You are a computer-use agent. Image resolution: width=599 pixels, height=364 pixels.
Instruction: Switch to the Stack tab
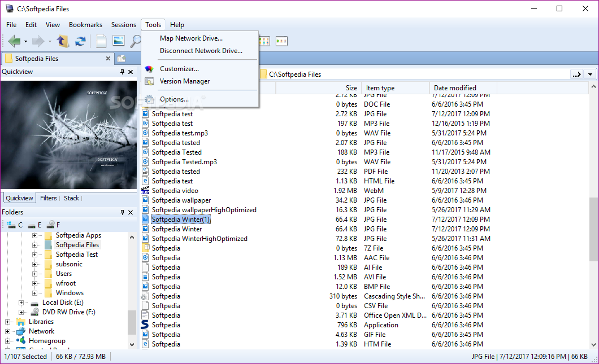click(71, 198)
